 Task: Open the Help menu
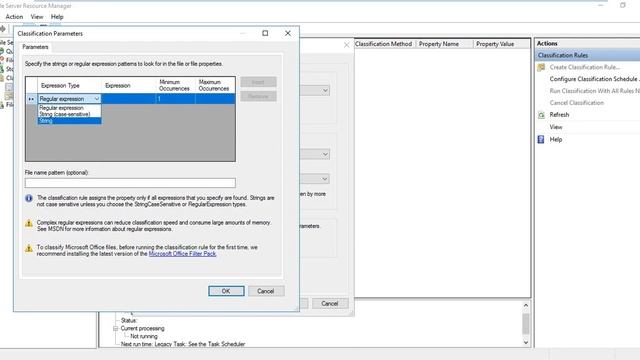point(57,17)
